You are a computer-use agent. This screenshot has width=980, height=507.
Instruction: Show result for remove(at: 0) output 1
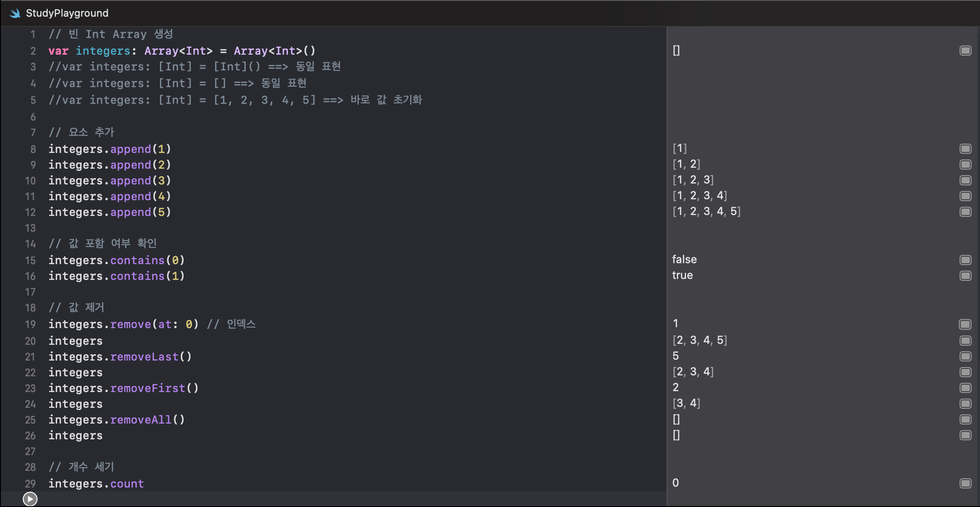click(x=965, y=324)
